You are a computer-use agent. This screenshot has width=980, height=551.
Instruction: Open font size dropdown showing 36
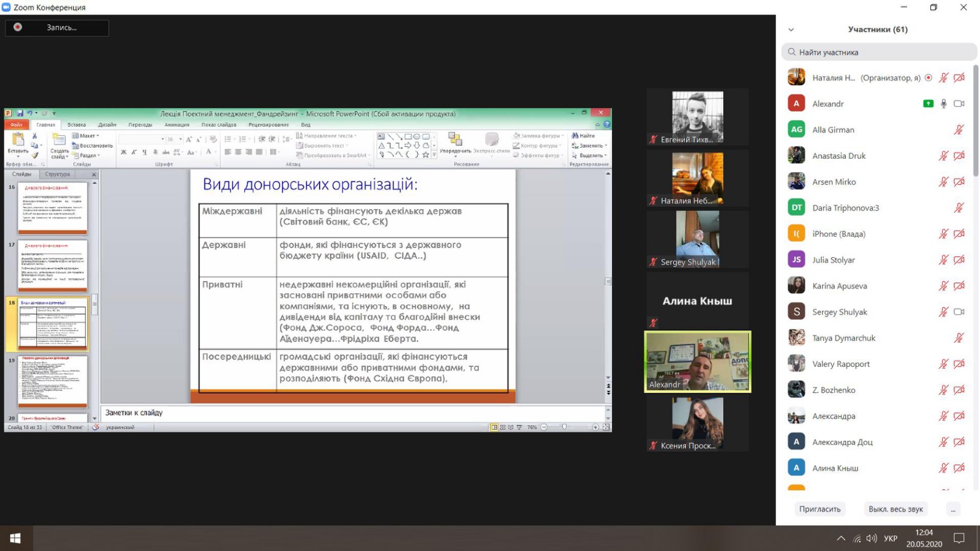(181, 139)
